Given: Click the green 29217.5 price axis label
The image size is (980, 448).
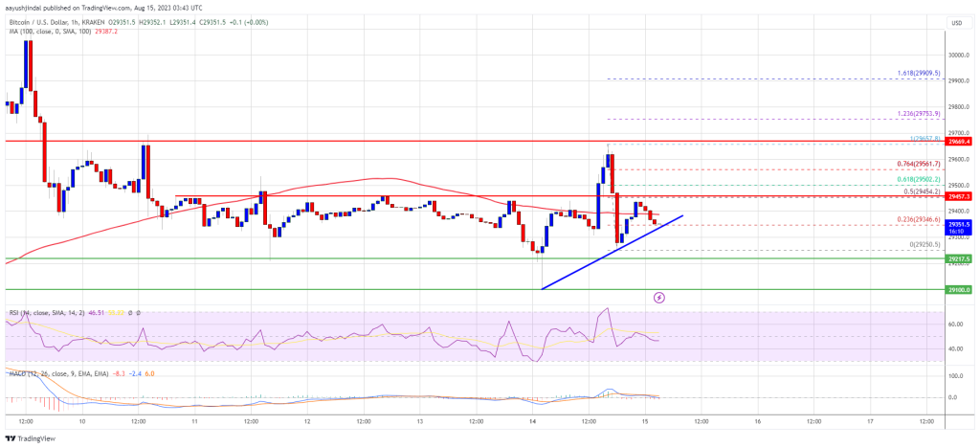Looking at the screenshot, I should 957,258.
